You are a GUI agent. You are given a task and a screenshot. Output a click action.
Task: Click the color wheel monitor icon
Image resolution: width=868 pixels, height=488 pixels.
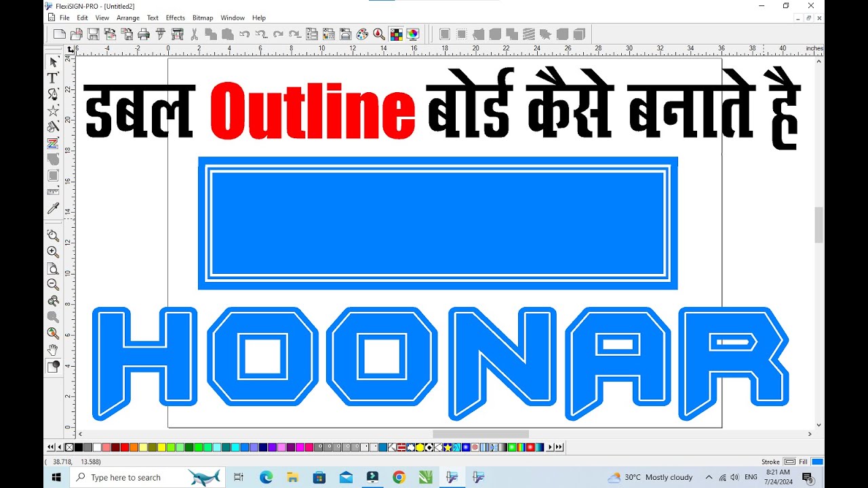click(413, 34)
